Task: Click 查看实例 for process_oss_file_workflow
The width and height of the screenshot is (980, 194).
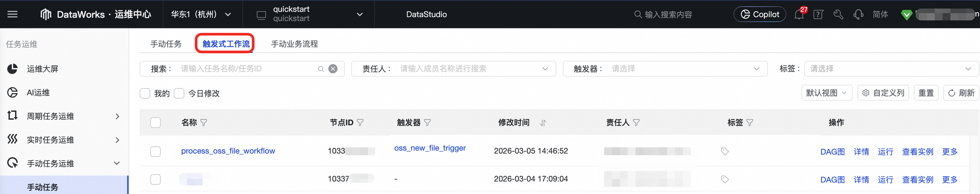Action: (918, 152)
